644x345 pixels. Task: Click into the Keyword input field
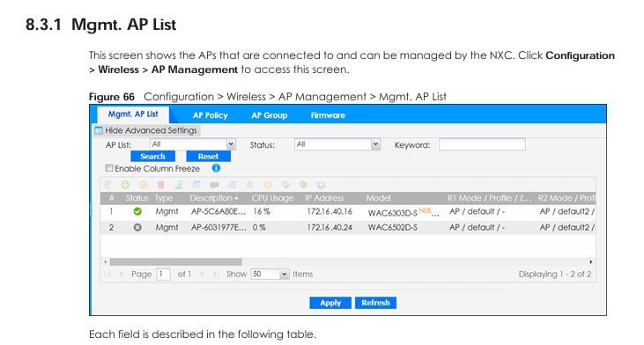[482, 144]
